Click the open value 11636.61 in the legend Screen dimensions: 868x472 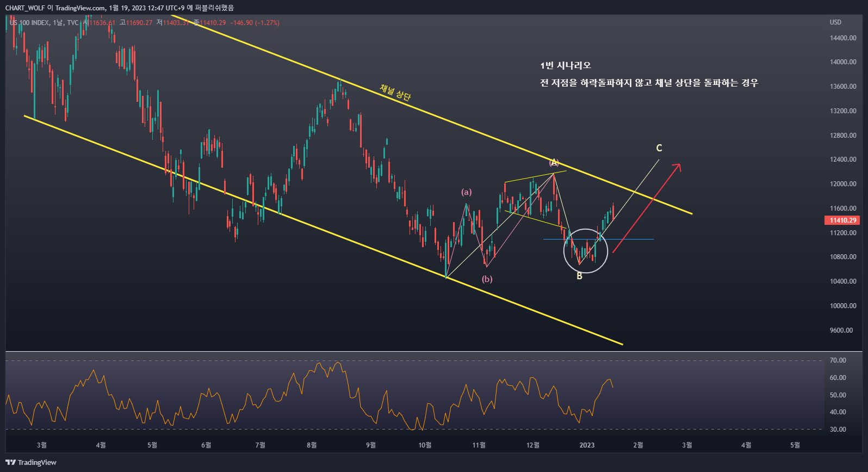coord(102,23)
